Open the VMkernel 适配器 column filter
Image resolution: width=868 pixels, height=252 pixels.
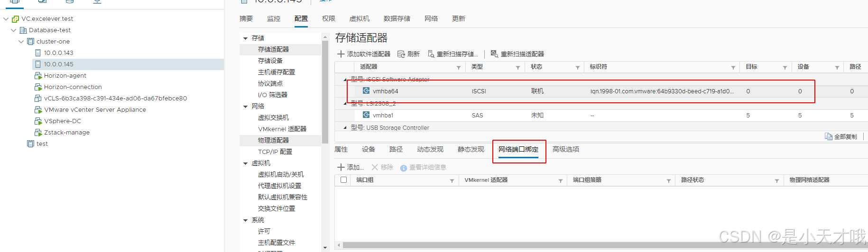pos(561,181)
